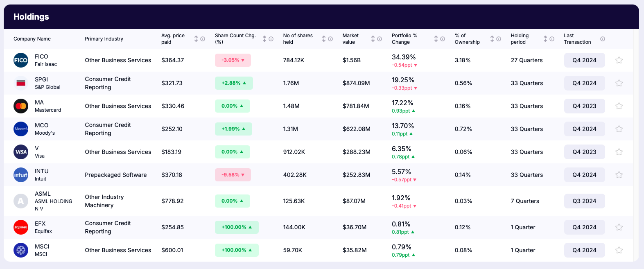Show info for Avg. price paid column
644x269 pixels.
203,39
